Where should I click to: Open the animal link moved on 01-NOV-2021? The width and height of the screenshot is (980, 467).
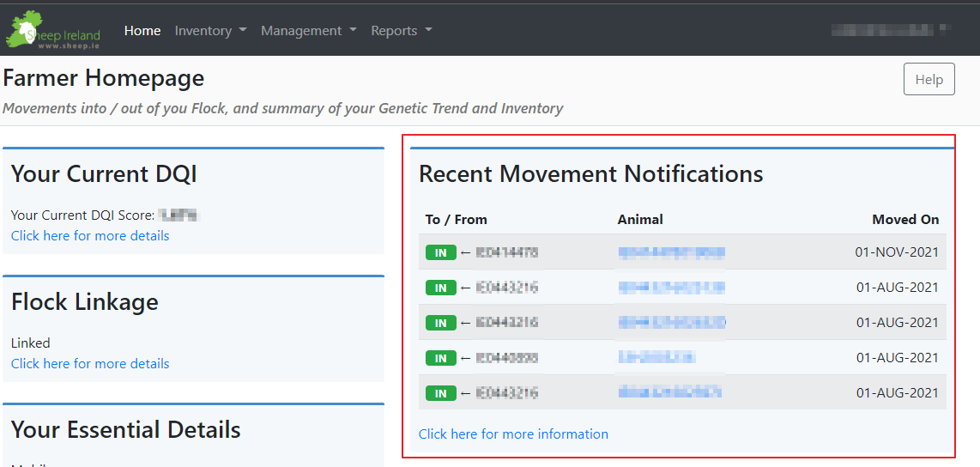point(671,252)
